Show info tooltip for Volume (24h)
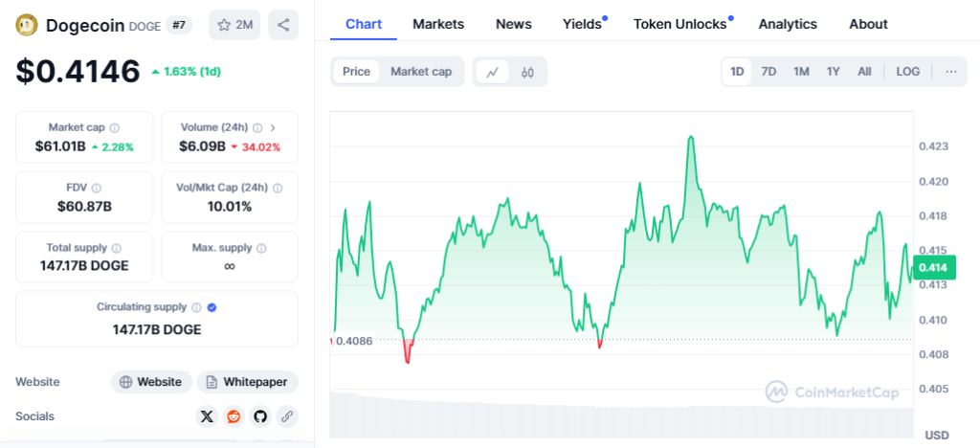The height and width of the screenshot is (448, 980). [x=257, y=128]
